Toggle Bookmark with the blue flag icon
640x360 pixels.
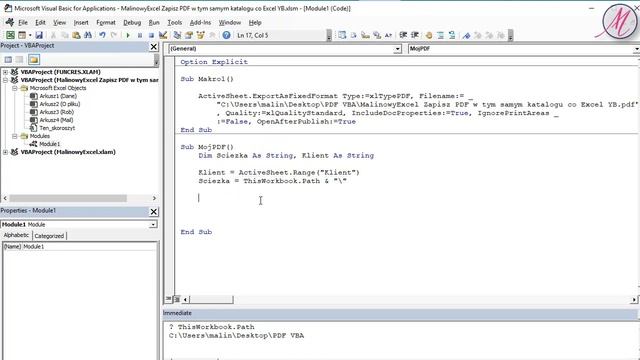click(x=466, y=36)
